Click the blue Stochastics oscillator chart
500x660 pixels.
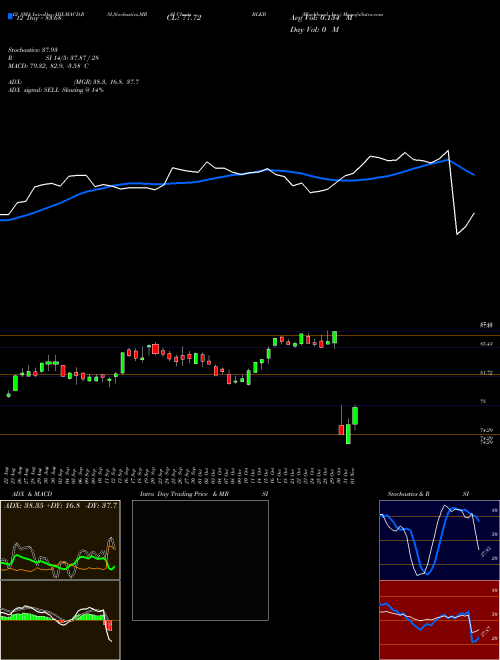tap(439, 540)
